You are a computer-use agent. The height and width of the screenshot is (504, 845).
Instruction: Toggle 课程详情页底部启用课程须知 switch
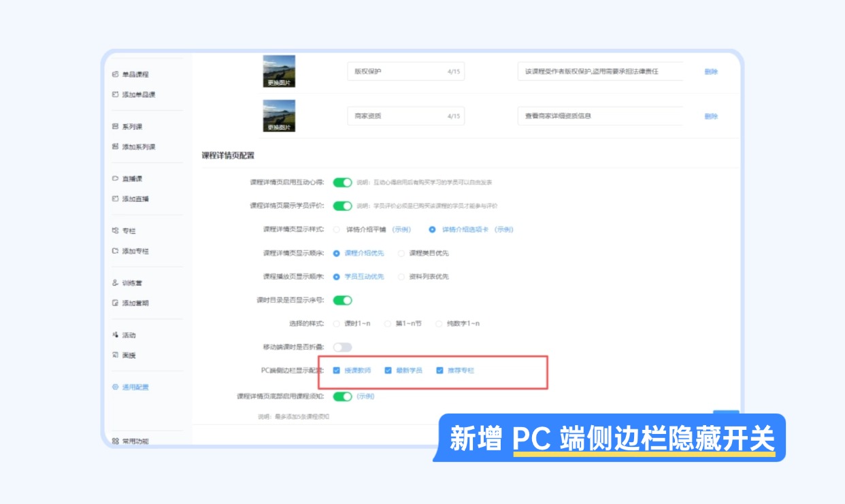tap(342, 397)
